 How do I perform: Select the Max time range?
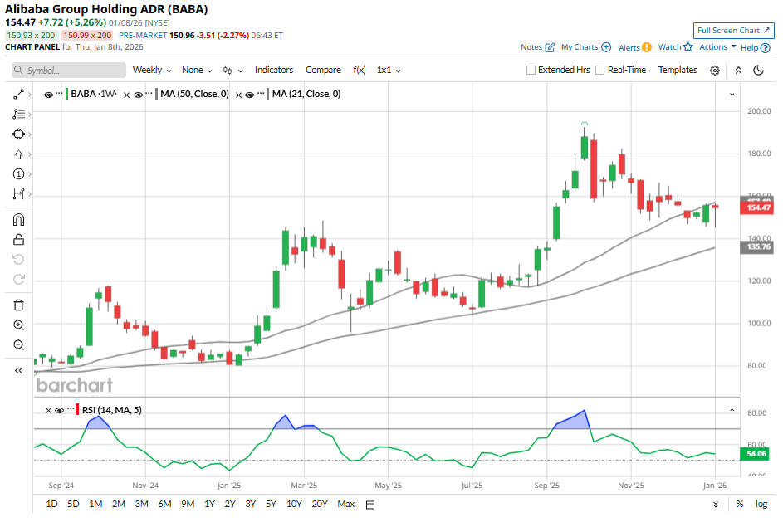coord(346,504)
